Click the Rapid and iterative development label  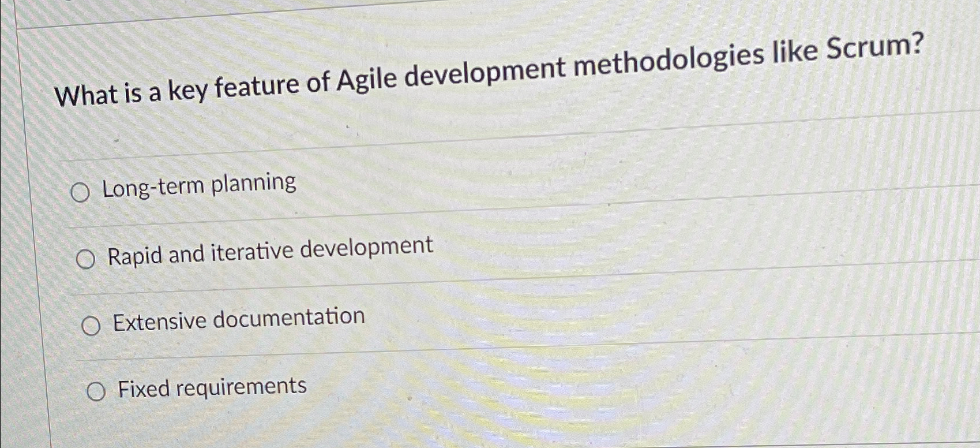pyautogui.click(x=271, y=252)
